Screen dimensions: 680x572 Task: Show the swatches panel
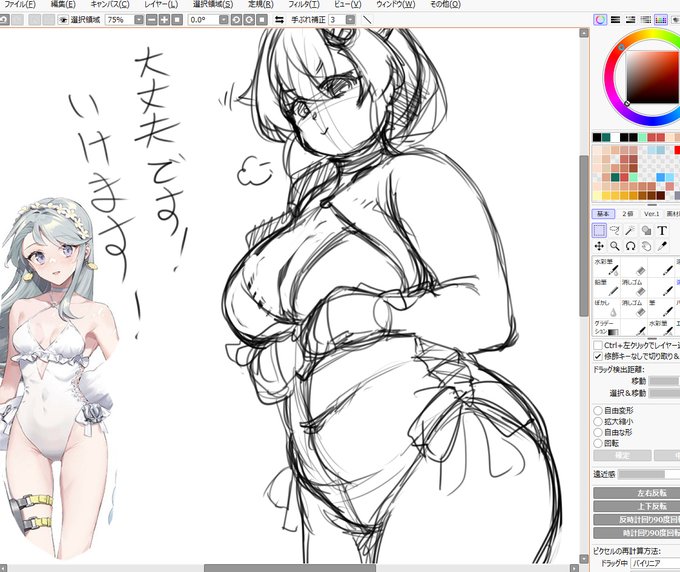660,20
